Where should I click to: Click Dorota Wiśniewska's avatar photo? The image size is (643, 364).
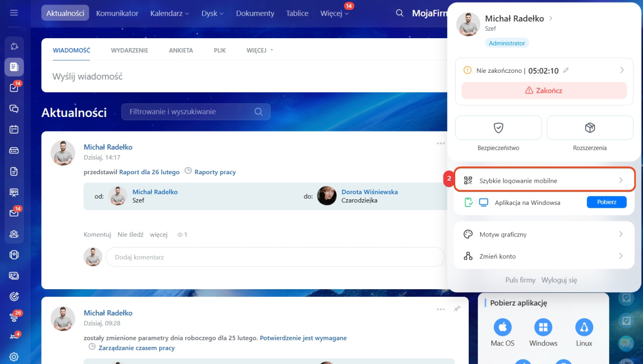click(x=327, y=196)
